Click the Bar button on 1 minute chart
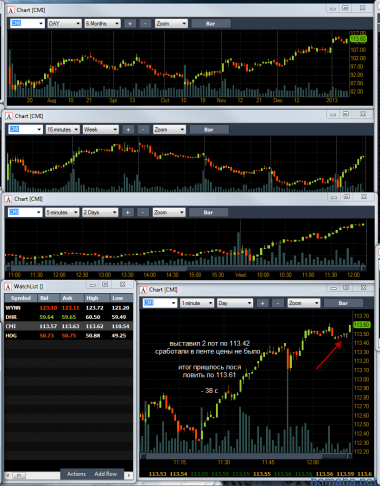This screenshot has width=380, height=486. click(343, 303)
